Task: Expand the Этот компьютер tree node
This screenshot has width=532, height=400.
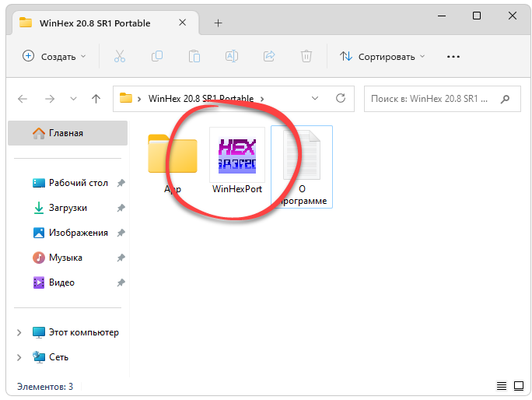Action: coord(19,332)
